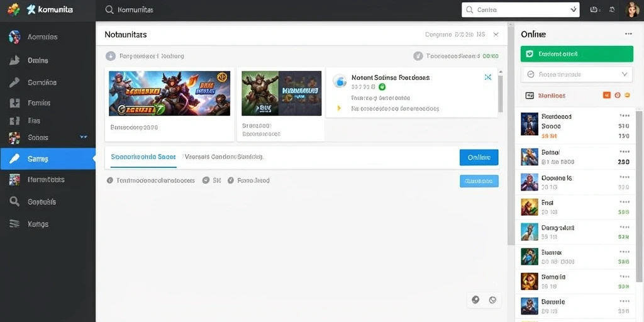Open the search dropdown arrow in the top bar
The width and height of the screenshot is (644, 322).
click(574, 10)
